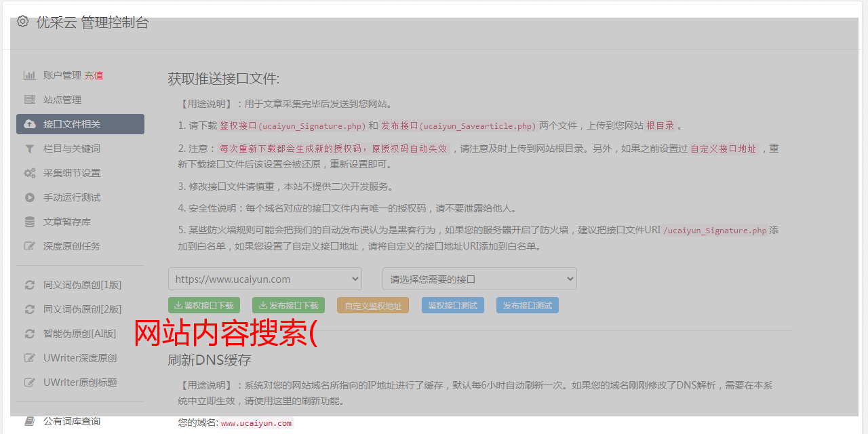Expand the https://www.ucaiyun.com site dropdown
Screen dimensions: 868x434
pos(265,279)
